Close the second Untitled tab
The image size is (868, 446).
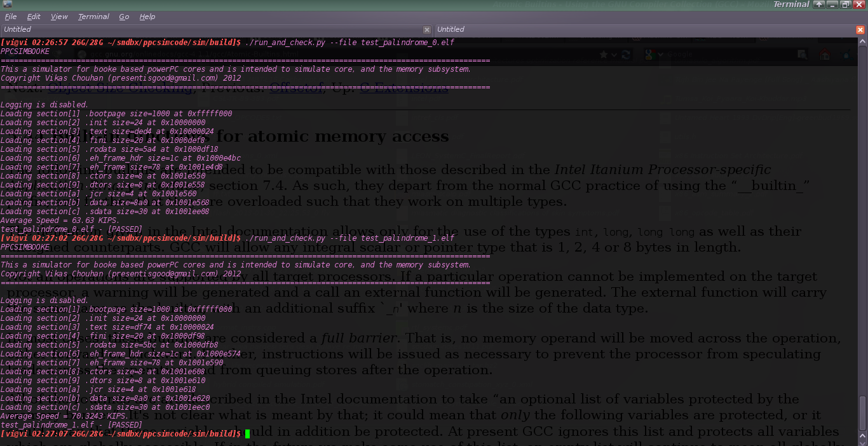[860, 29]
